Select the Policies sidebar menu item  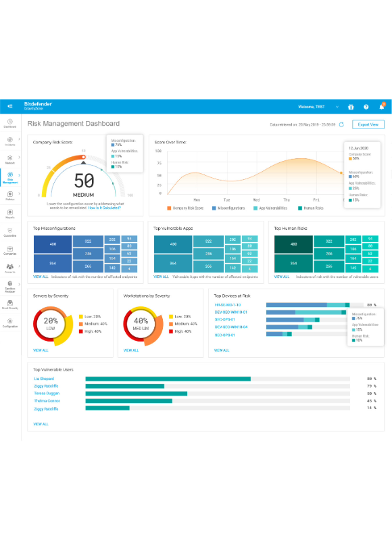pyautogui.click(x=9, y=195)
